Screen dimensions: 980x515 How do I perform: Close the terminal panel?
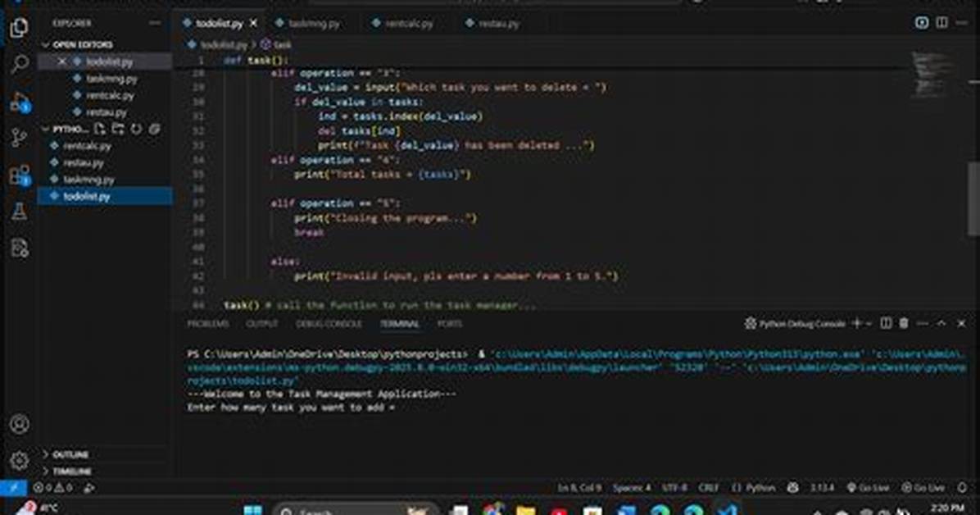(961, 323)
